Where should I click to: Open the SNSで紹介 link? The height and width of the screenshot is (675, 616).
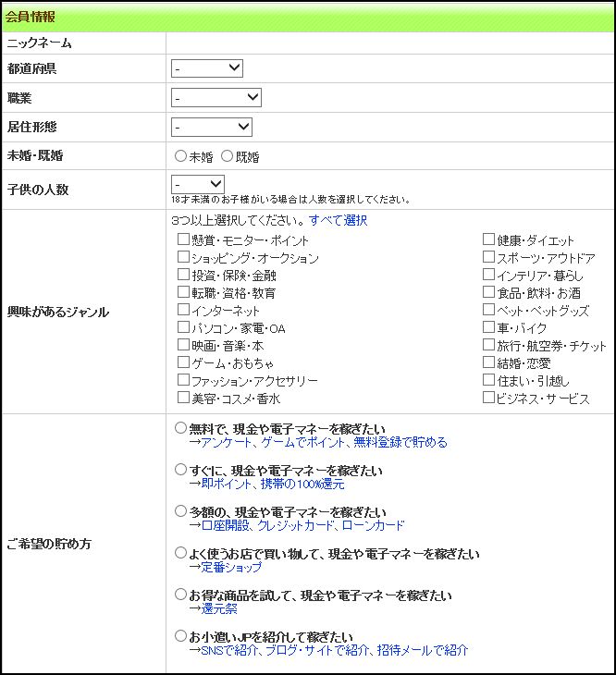[229, 650]
